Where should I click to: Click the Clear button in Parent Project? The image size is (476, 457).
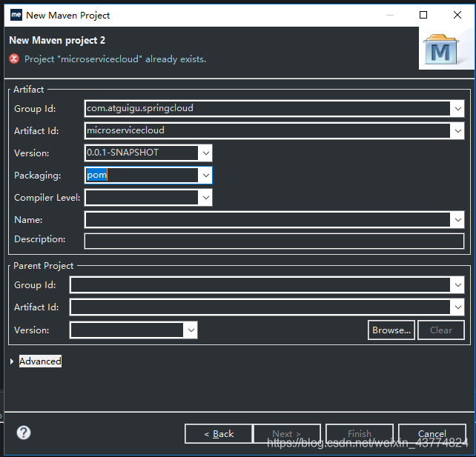[x=441, y=330]
